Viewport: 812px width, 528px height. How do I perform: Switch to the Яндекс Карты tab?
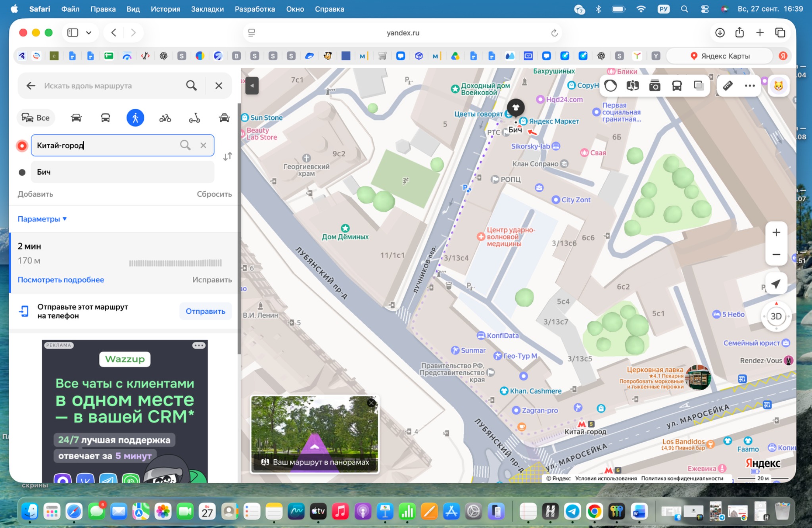click(x=720, y=56)
